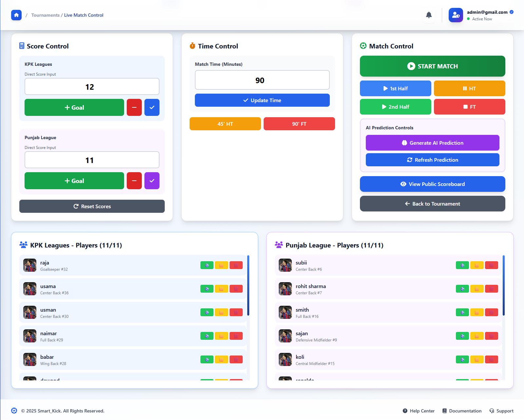Open View Public Scoreboard
The image size is (524, 420).
tap(432, 184)
